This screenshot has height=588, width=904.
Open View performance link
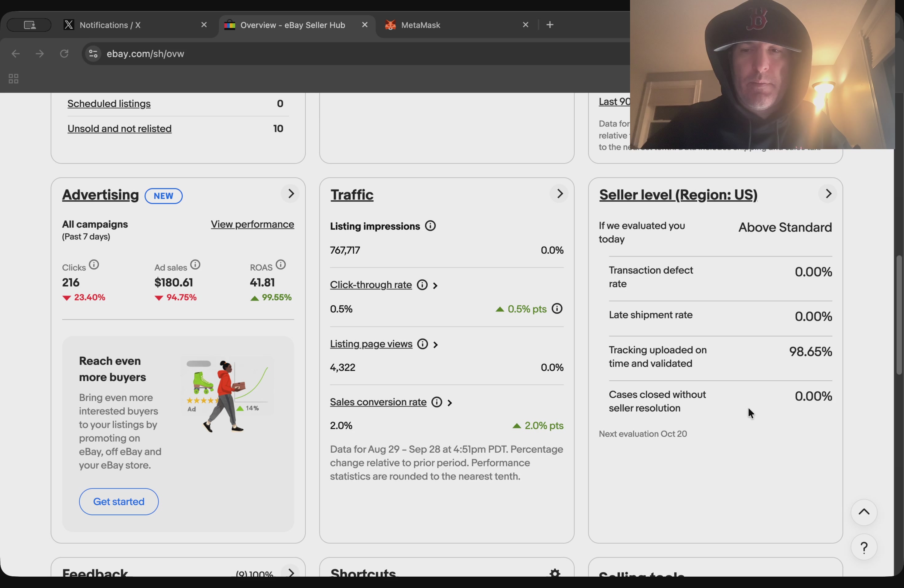pyautogui.click(x=252, y=224)
